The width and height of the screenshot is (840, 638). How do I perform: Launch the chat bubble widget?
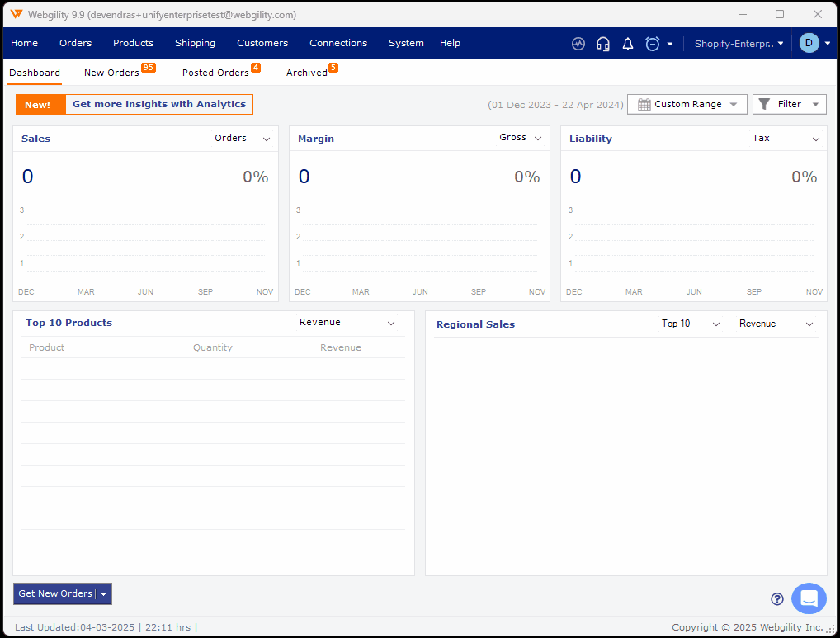click(x=809, y=598)
